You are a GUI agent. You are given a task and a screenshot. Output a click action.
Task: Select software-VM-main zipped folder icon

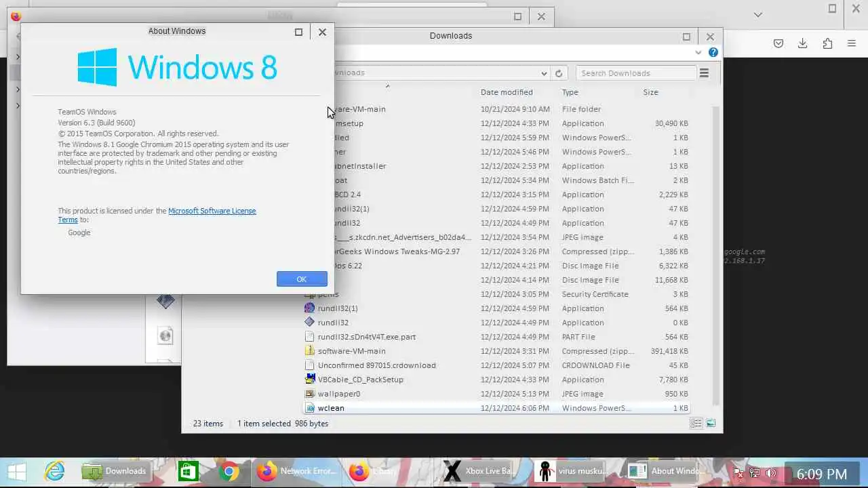310,351
